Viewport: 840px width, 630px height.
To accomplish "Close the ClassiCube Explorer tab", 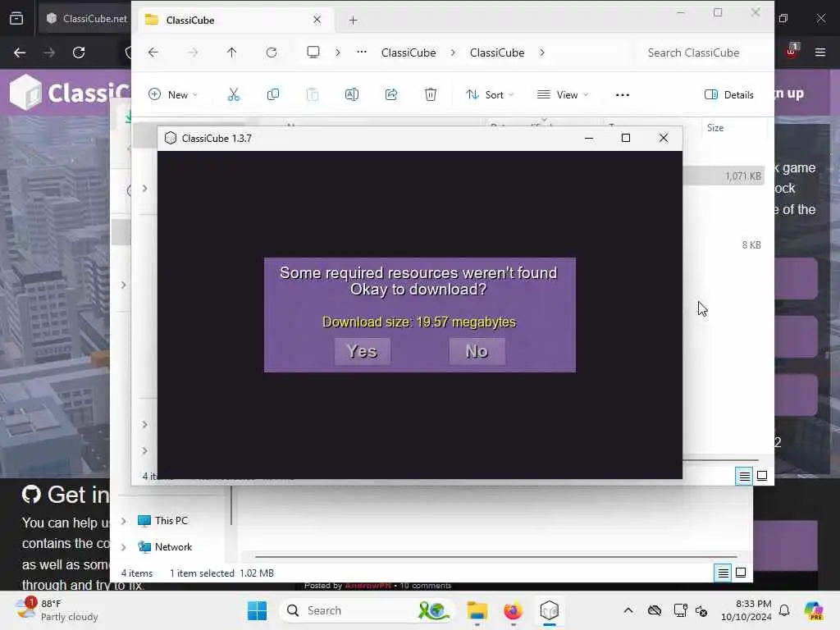I will point(317,20).
